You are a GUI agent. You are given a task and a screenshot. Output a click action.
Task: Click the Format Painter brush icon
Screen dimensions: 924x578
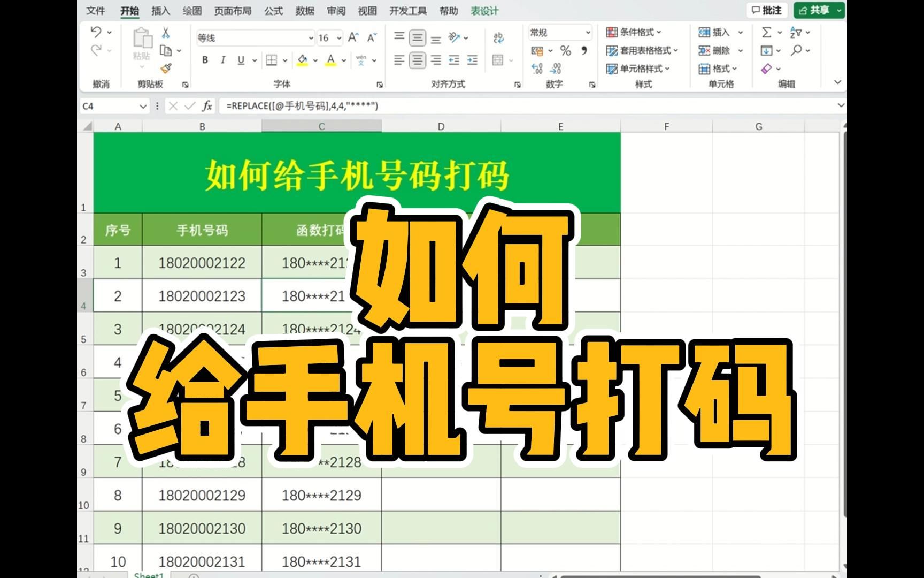click(x=165, y=68)
